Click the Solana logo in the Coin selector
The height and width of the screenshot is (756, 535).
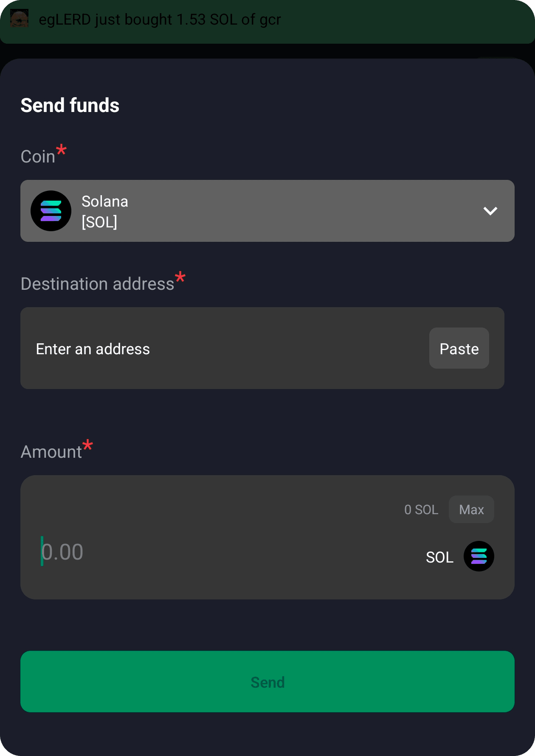51,211
